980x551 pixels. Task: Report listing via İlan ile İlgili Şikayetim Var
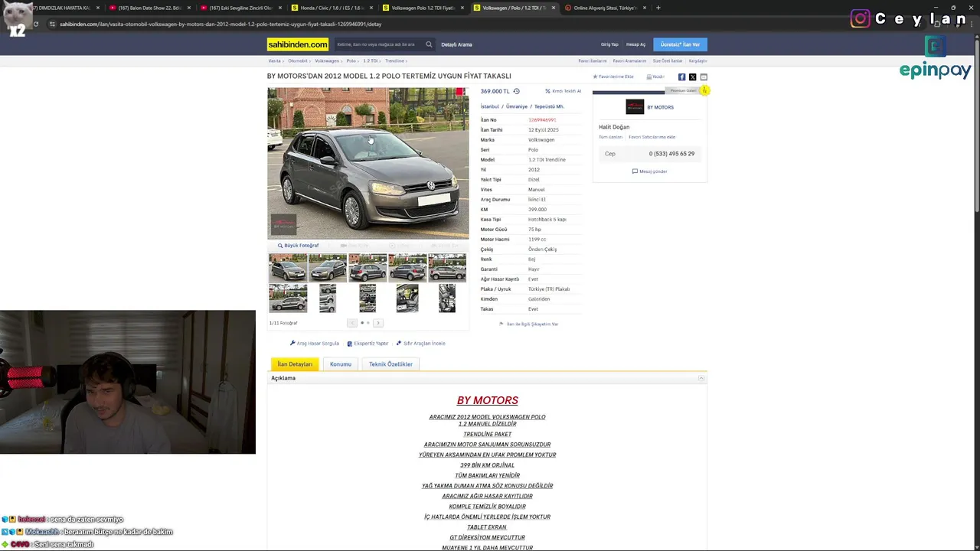528,324
